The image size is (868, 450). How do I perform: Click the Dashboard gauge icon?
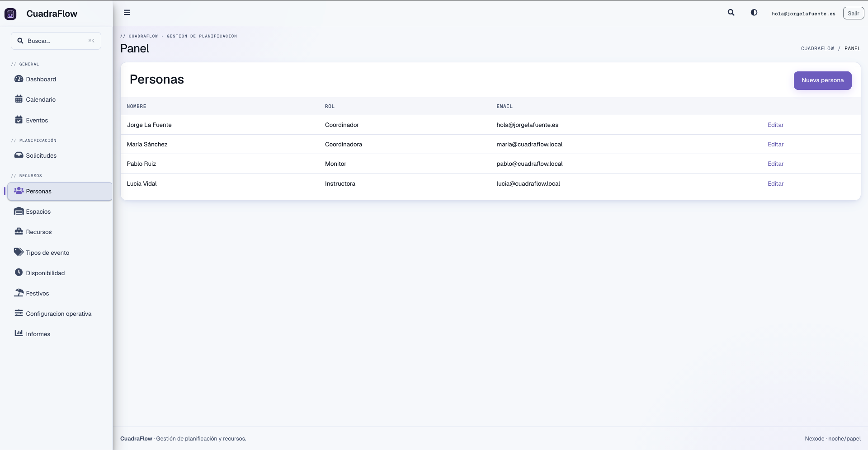pos(19,79)
